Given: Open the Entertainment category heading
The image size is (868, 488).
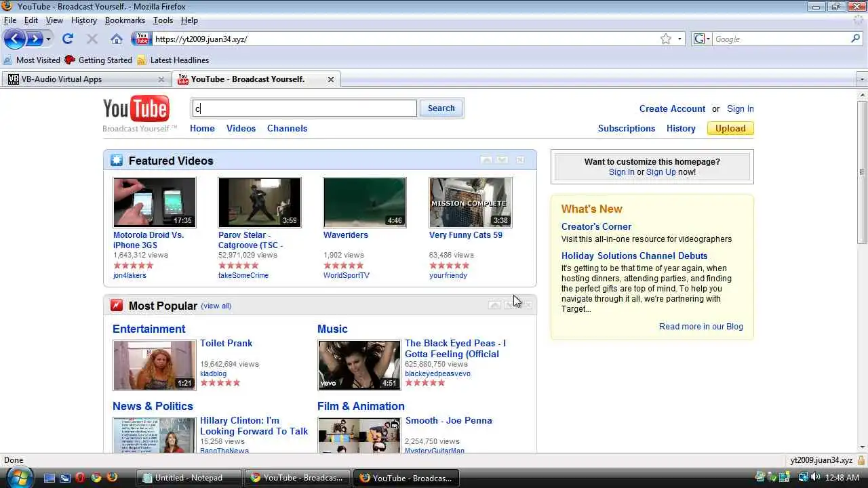Looking at the screenshot, I should (149, 329).
